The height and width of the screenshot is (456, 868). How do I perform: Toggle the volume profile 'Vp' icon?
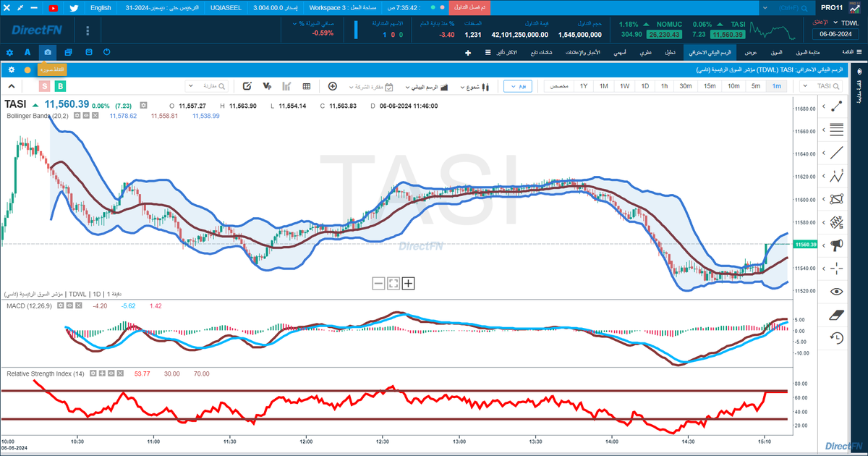[267, 86]
